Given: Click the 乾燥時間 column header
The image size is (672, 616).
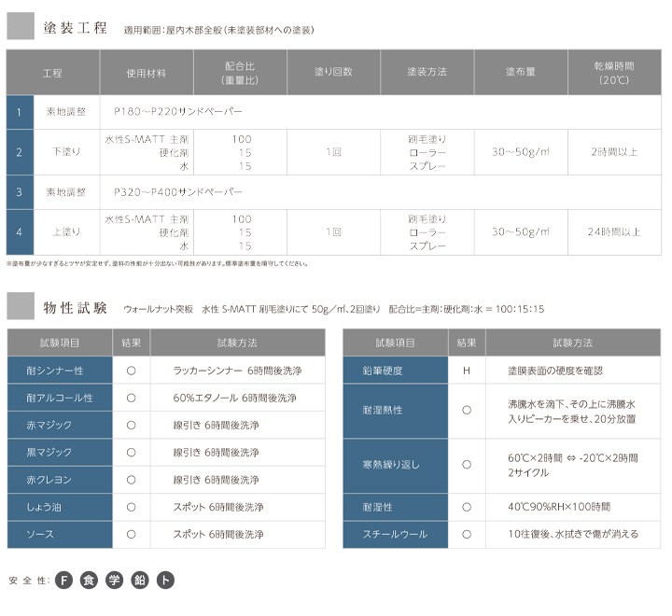Looking at the screenshot, I should 613,72.
